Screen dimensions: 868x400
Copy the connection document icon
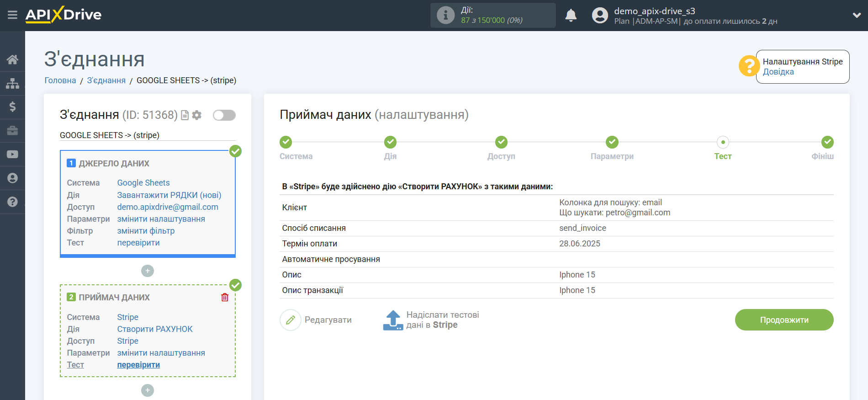pyautogui.click(x=185, y=115)
